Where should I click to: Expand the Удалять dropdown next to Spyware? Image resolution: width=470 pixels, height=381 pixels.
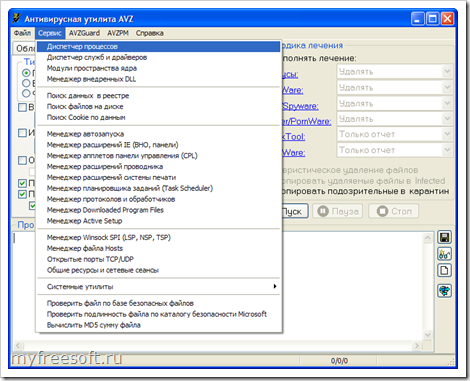tap(447, 103)
